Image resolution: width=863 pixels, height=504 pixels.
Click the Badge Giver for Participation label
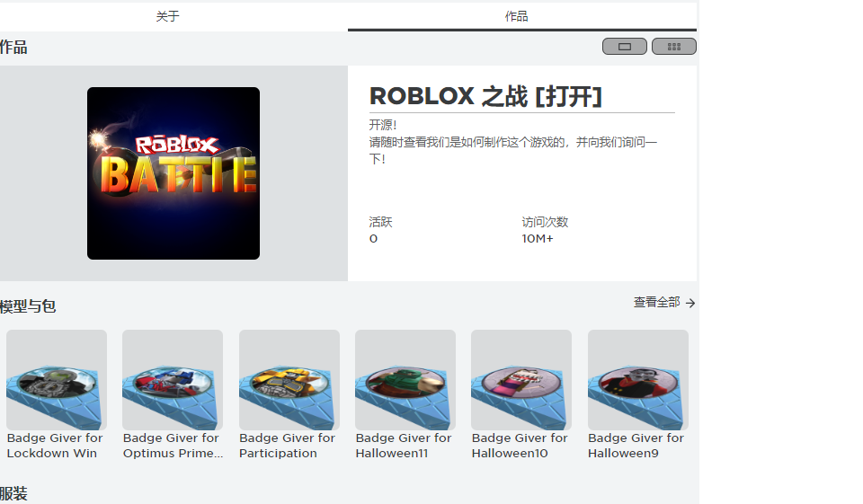pos(287,446)
